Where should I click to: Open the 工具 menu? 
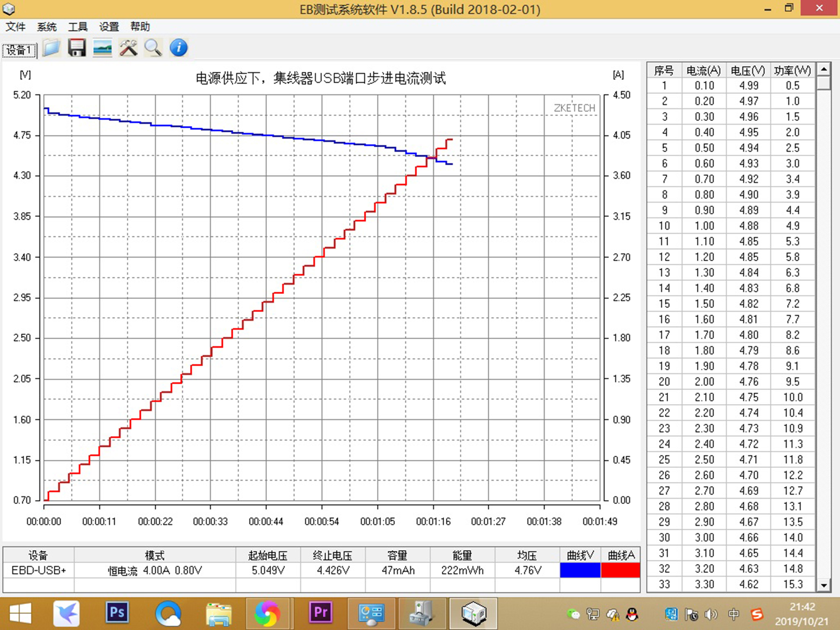point(78,27)
